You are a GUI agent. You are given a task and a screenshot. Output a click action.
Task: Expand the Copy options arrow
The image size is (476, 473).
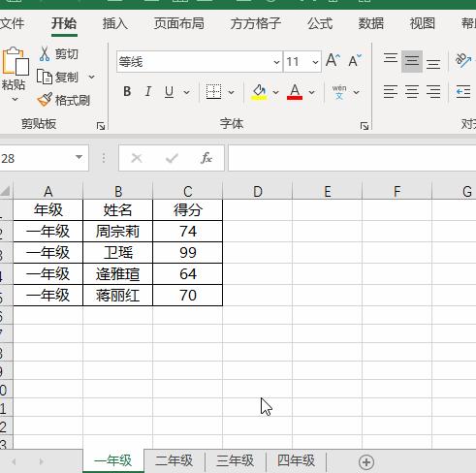91,77
